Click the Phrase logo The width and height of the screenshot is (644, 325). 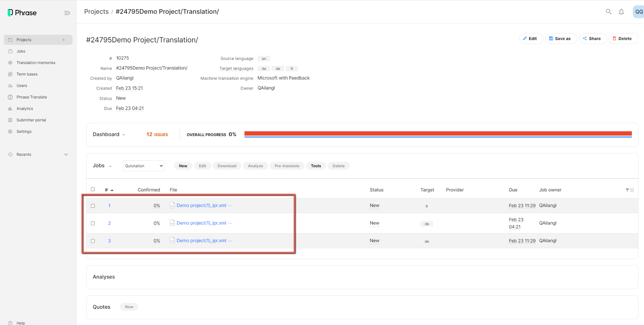tap(22, 13)
